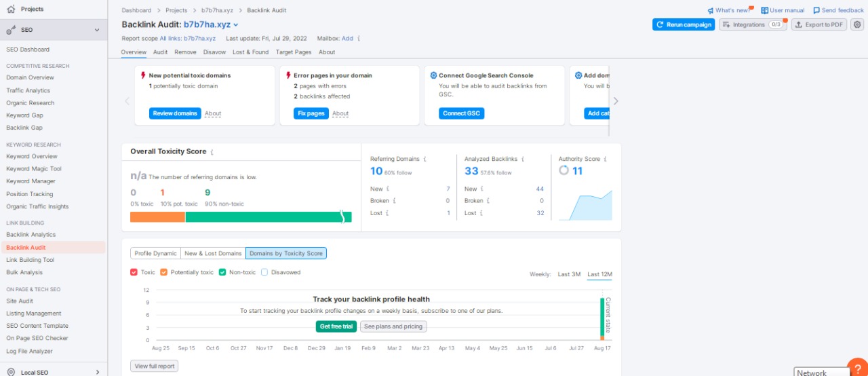
Task: Click the info icon next to Mailbox Add
Action: [359, 39]
